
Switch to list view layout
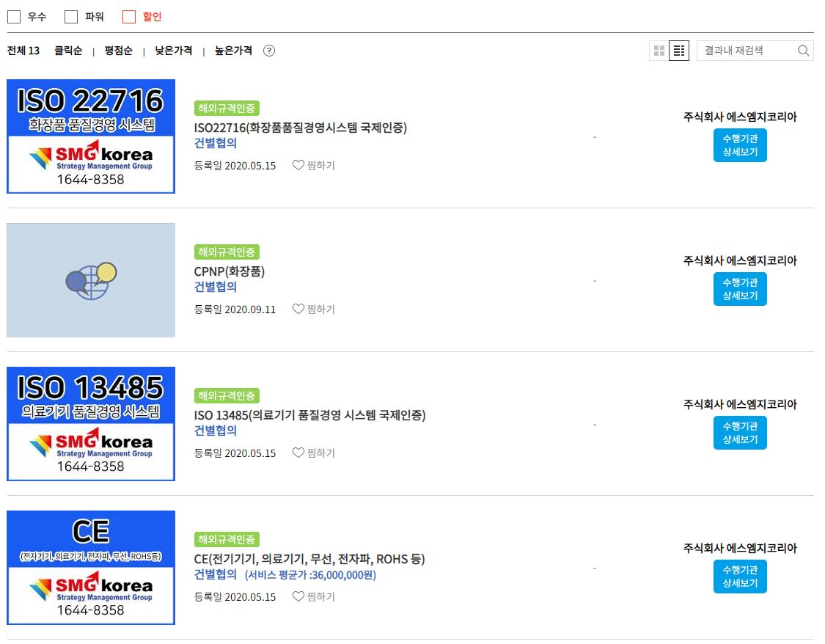tap(679, 51)
